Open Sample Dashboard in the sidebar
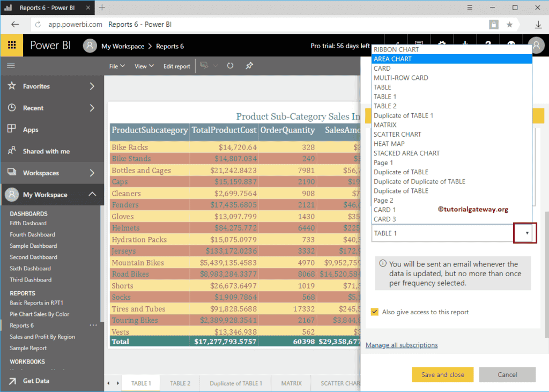 click(x=33, y=246)
